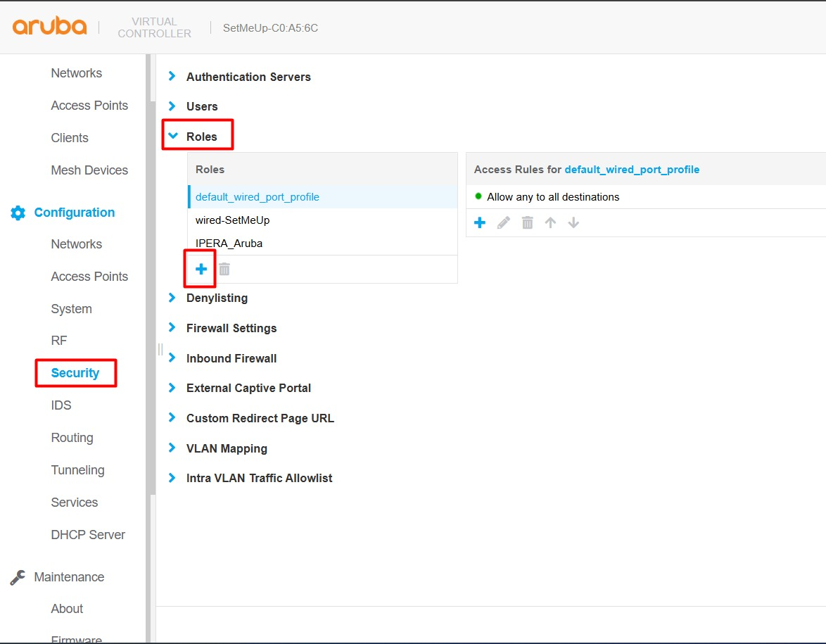Image resolution: width=826 pixels, height=644 pixels.
Task: Delete selected role with trash icon
Action: tap(224, 270)
